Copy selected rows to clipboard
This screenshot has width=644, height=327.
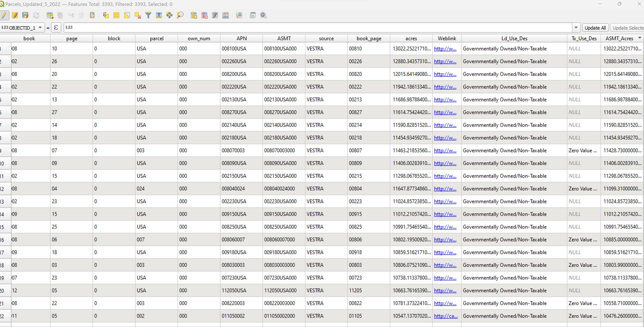pos(81,15)
